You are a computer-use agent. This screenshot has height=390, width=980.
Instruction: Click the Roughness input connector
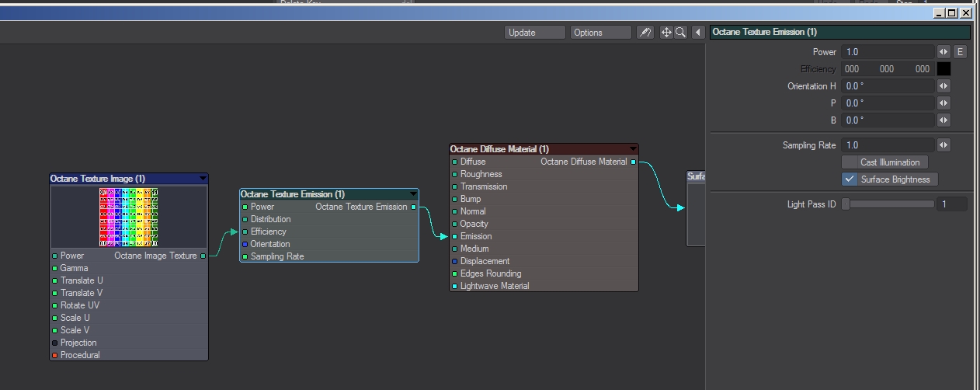pos(455,174)
